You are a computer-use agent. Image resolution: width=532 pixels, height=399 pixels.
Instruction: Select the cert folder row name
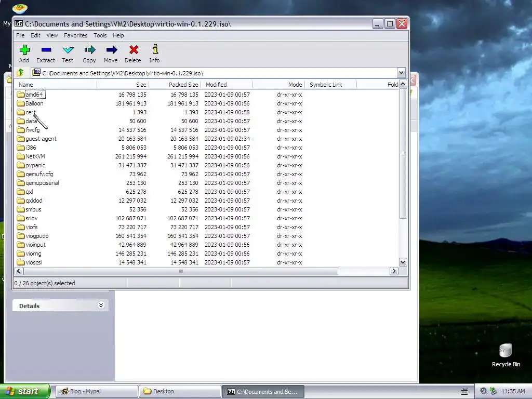click(31, 112)
